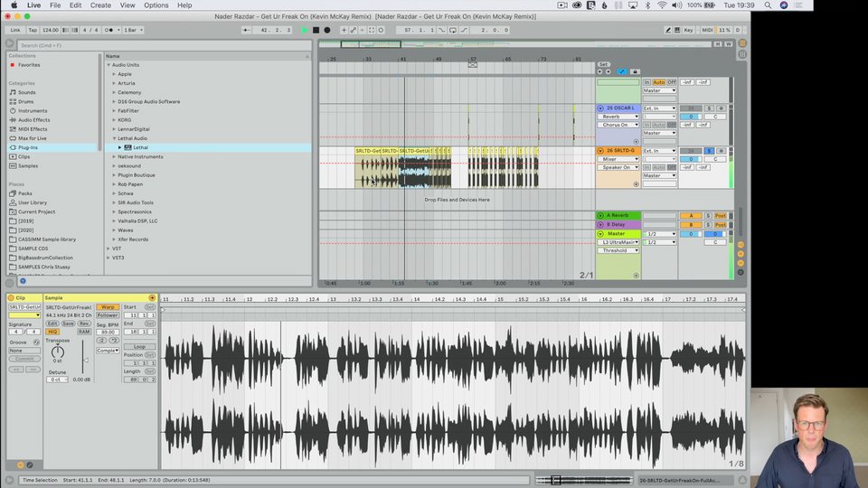Click the lock envelopes icon above tracks

(635, 71)
